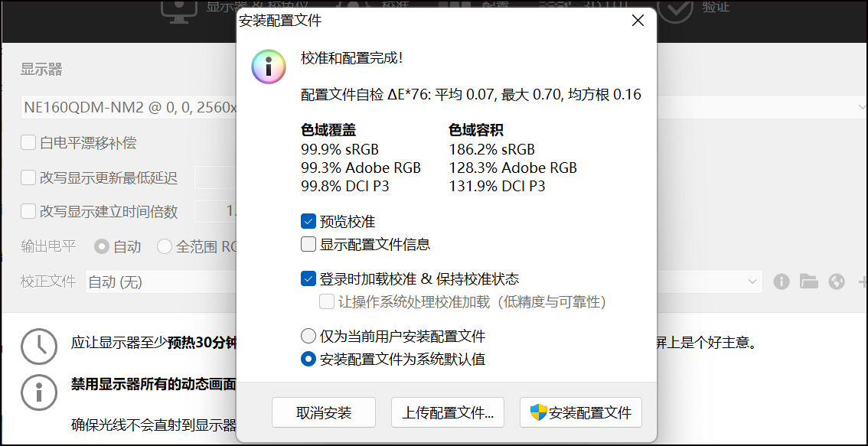Check the 白电平漂移补偿 checkbox
868x446 pixels.
28,142
